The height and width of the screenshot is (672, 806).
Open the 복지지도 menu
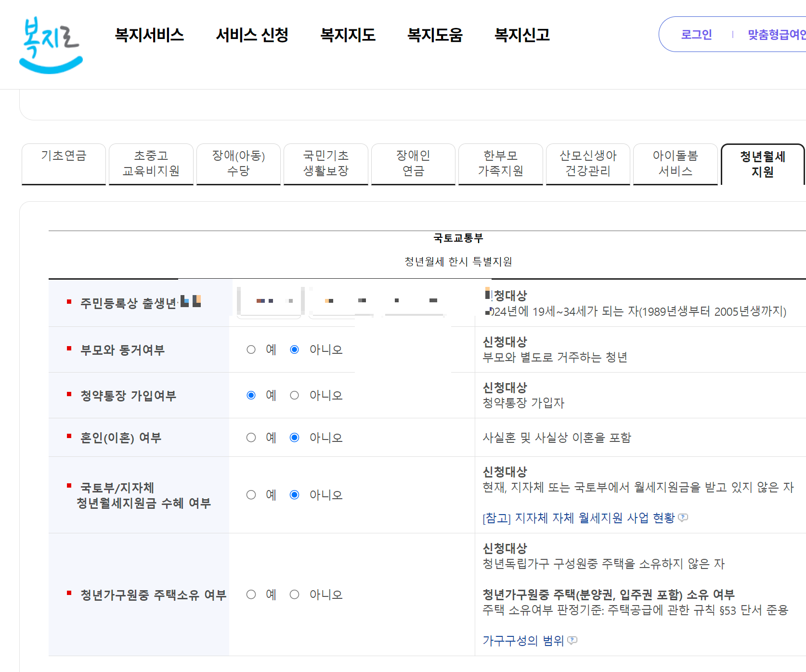[348, 35]
